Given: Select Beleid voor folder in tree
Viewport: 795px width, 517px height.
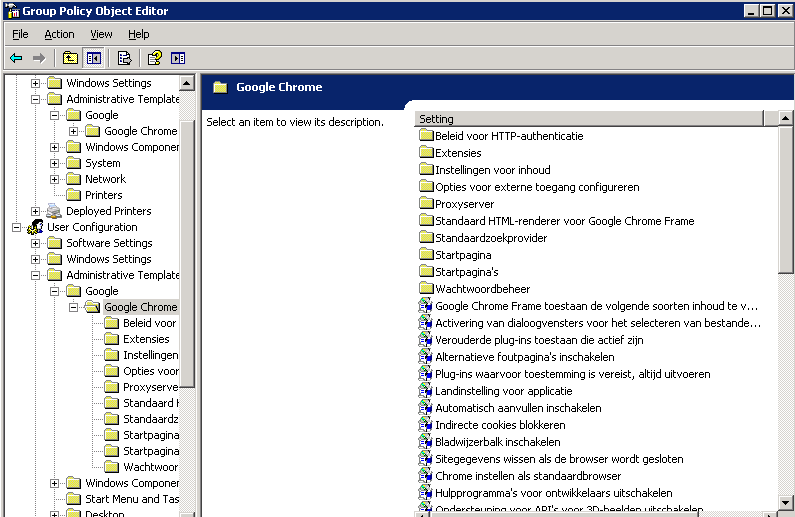Looking at the screenshot, I should (x=150, y=323).
